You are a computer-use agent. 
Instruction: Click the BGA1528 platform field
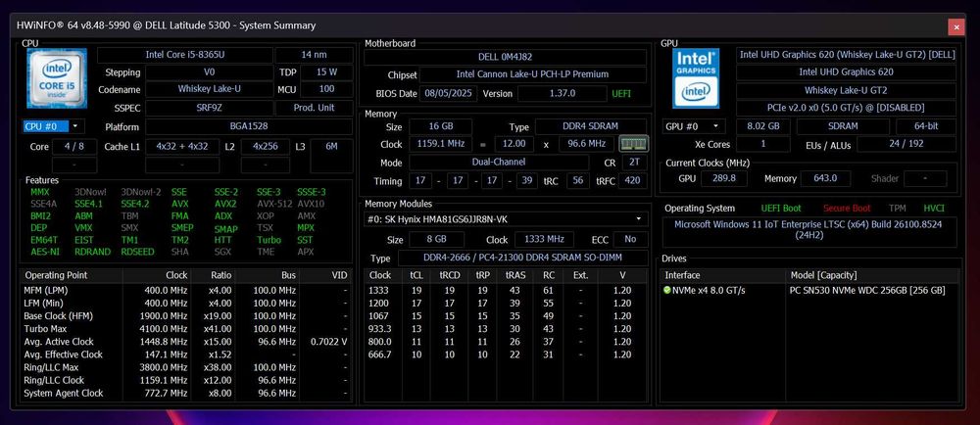click(x=249, y=126)
